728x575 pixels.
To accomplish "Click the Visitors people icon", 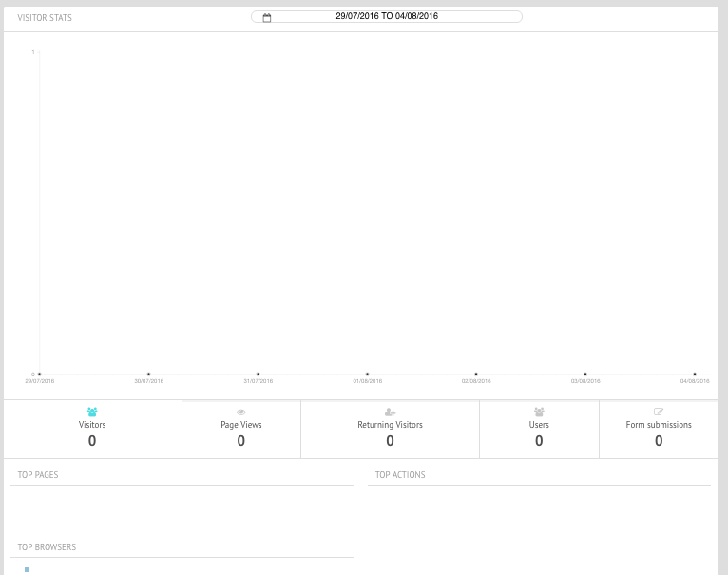I will pyautogui.click(x=92, y=412).
